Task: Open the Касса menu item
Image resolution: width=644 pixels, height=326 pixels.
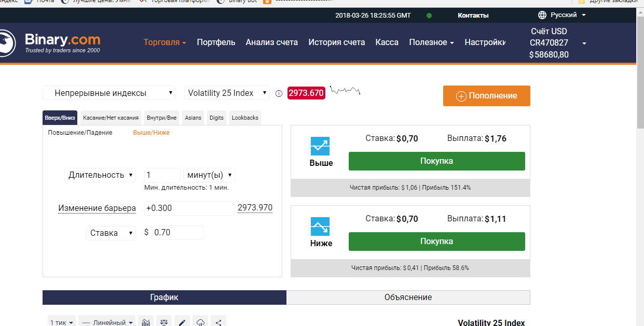Action: 387,42
